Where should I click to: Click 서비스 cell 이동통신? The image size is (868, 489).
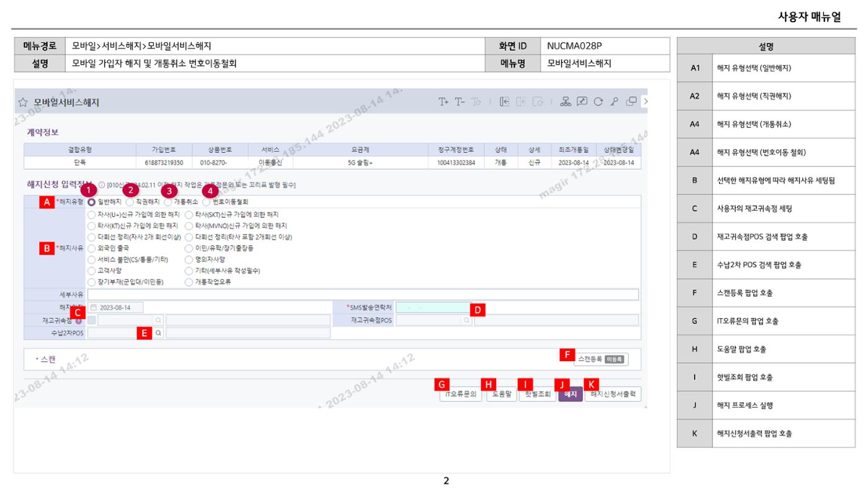pyautogui.click(x=270, y=163)
